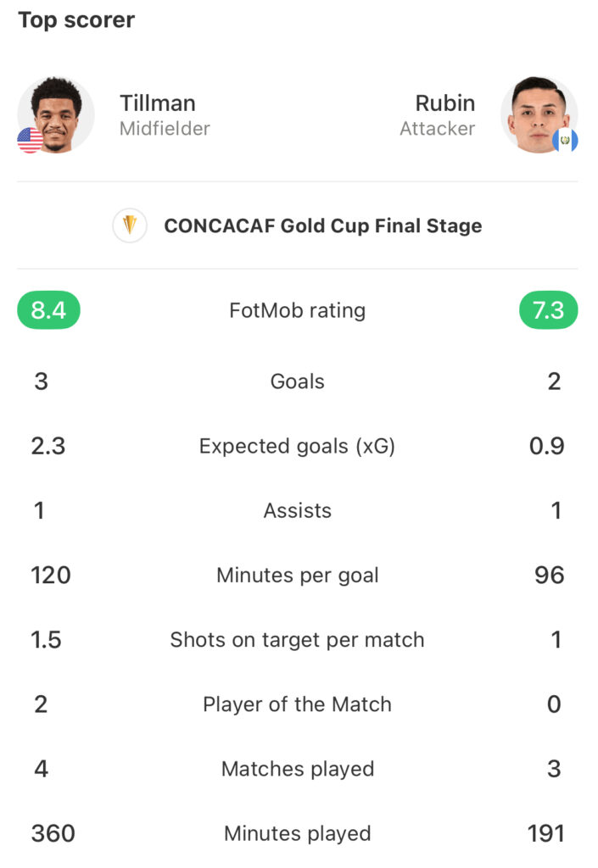Open Rubin's player photo
598x868 pixels.
(539, 115)
